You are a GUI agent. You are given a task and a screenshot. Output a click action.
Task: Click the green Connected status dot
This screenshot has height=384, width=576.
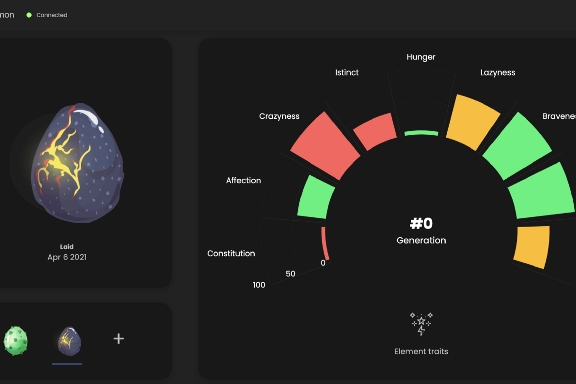pyautogui.click(x=29, y=15)
